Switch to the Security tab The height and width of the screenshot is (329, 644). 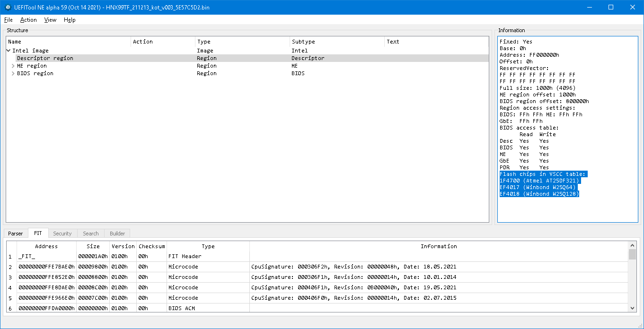coord(62,234)
